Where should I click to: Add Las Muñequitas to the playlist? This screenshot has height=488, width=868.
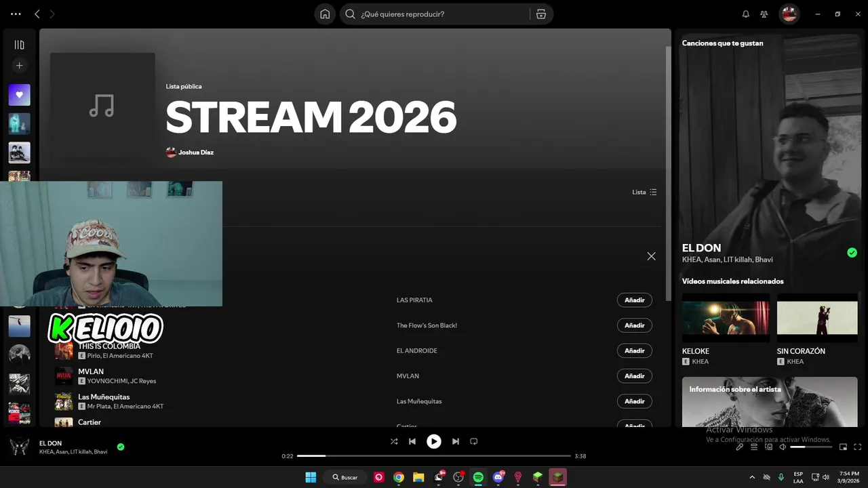[635, 401]
